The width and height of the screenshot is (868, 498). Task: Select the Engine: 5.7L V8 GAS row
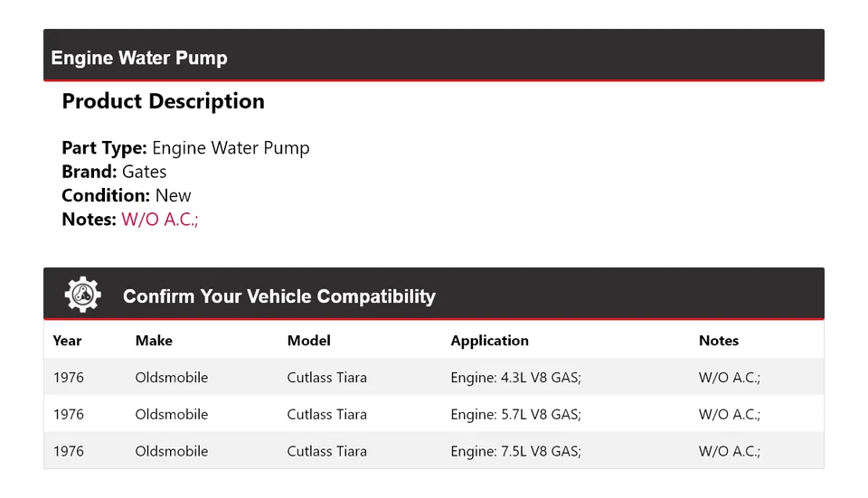pyautogui.click(x=515, y=415)
